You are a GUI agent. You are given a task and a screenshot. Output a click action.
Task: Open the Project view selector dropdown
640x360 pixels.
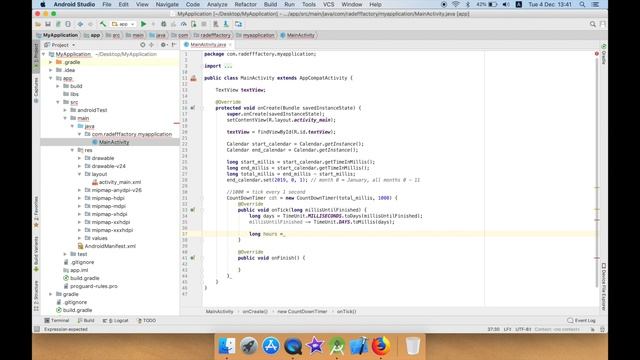point(60,45)
